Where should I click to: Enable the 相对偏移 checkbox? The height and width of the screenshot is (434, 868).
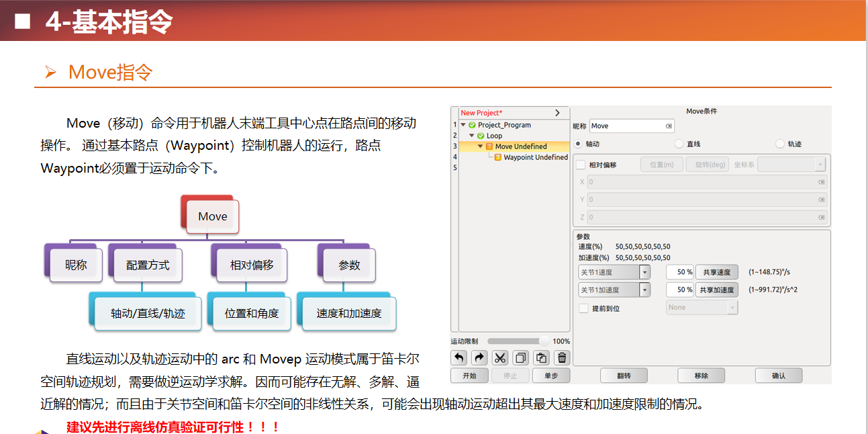pyautogui.click(x=581, y=165)
